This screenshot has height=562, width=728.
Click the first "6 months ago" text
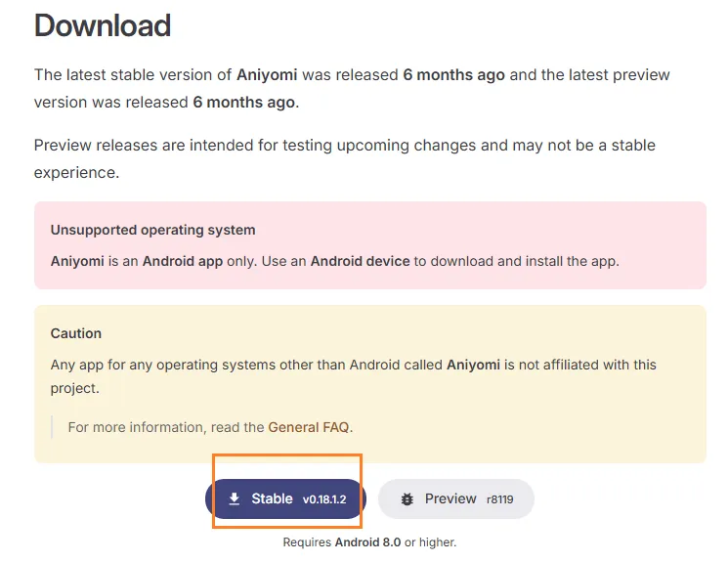point(454,75)
